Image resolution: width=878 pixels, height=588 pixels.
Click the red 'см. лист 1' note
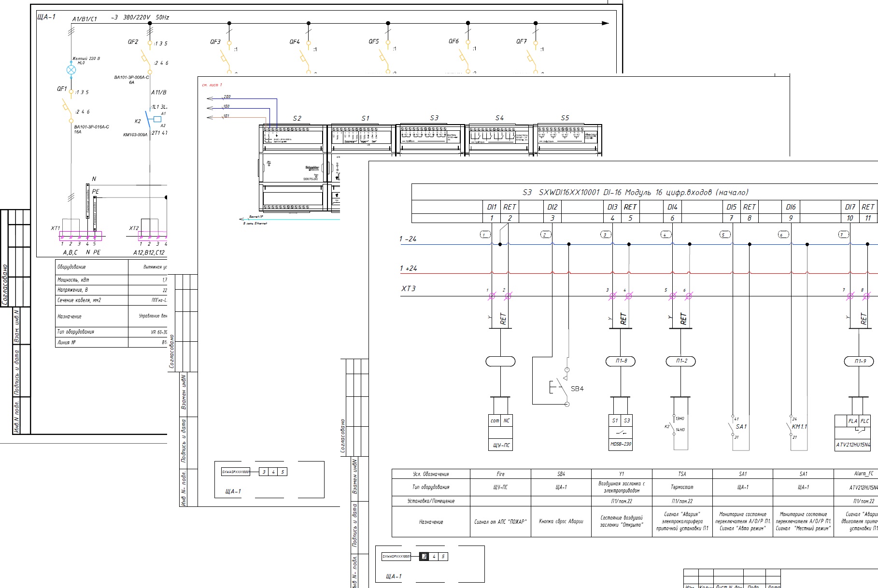tap(212, 85)
